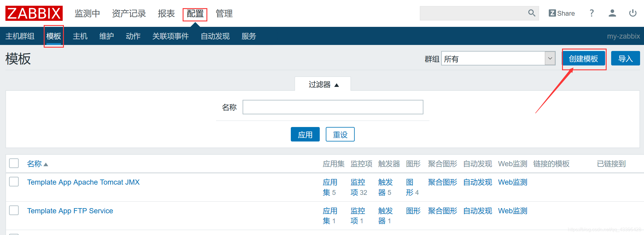
Task: Open 自动发现 of Tomcat JMX template
Action: point(478,182)
